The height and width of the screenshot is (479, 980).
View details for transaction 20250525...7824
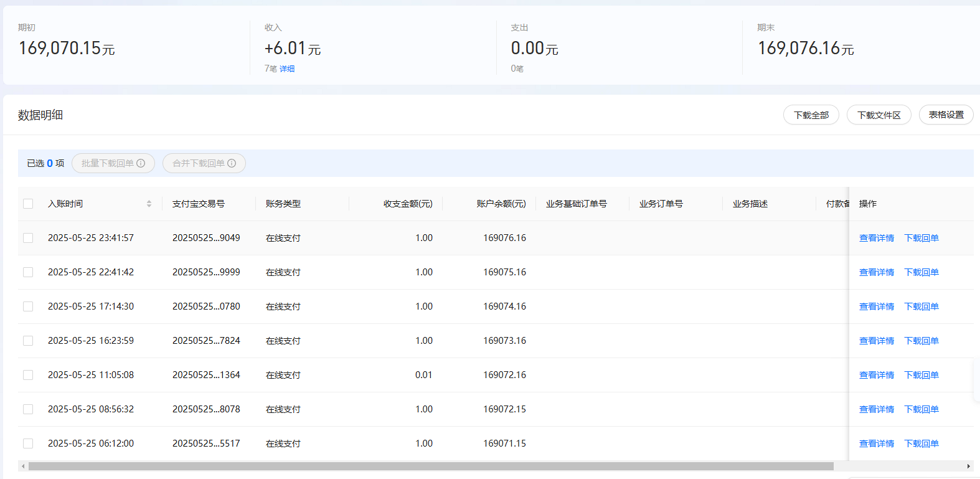coord(877,341)
